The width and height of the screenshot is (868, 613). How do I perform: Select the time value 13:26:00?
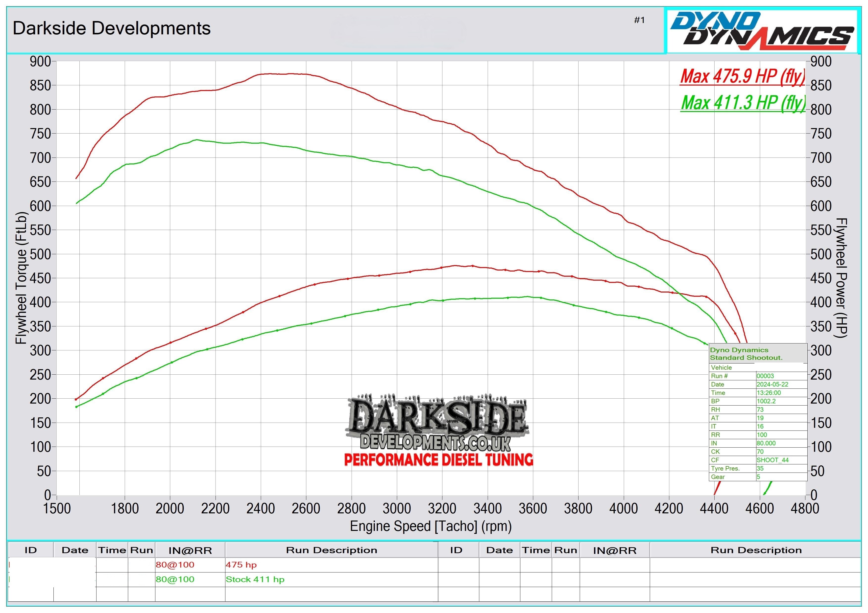point(769,393)
